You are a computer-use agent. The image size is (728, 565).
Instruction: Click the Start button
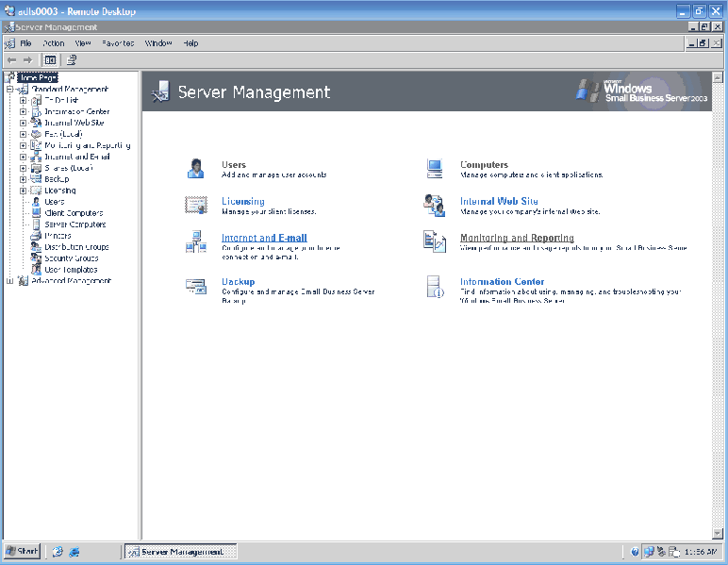coord(22,552)
